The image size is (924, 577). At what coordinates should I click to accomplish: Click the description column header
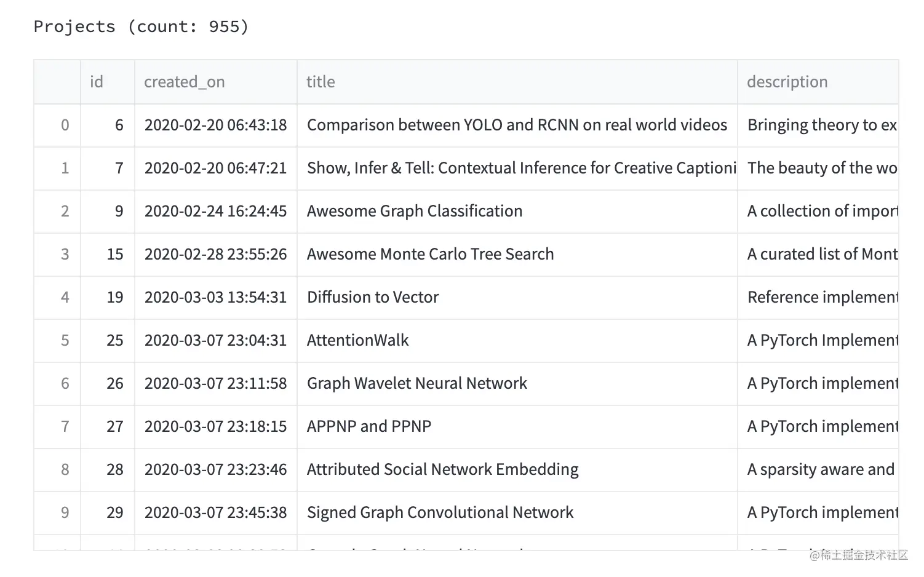tap(787, 82)
